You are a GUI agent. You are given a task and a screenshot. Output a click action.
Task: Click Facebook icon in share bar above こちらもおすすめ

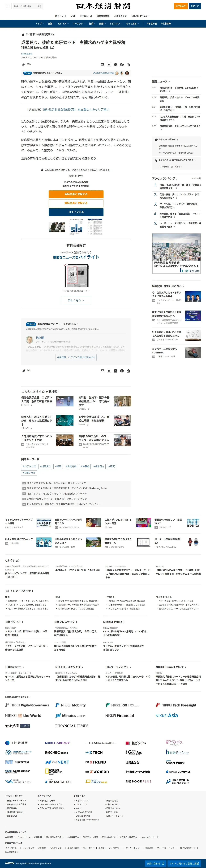[x=122, y=371]
